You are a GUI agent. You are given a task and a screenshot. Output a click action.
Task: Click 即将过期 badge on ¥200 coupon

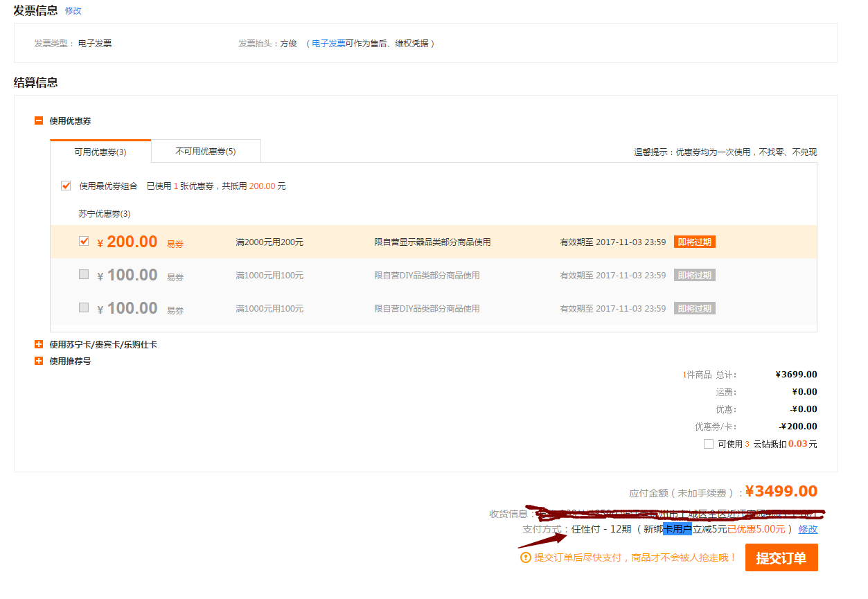(x=694, y=242)
